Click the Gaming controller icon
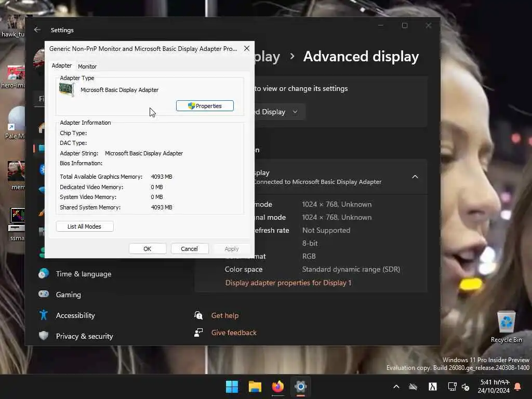Screen dimensions: 532x399 (x=44, y=294)
